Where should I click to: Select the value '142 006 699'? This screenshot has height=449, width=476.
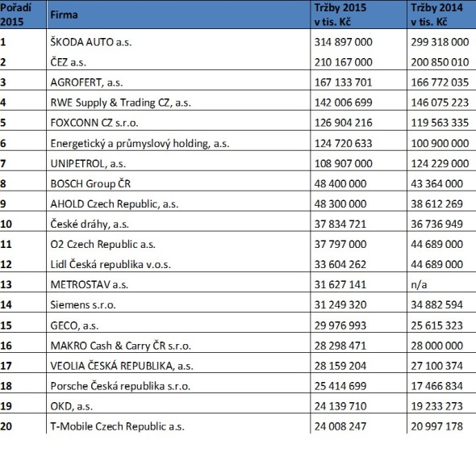pyautogui.click(x=344, y=103)
